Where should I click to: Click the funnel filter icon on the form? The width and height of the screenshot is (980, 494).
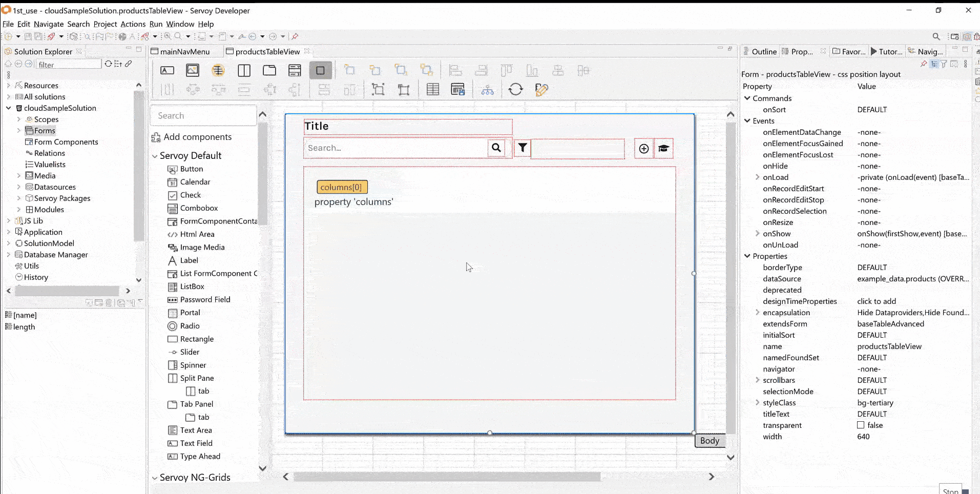[523, 148]
